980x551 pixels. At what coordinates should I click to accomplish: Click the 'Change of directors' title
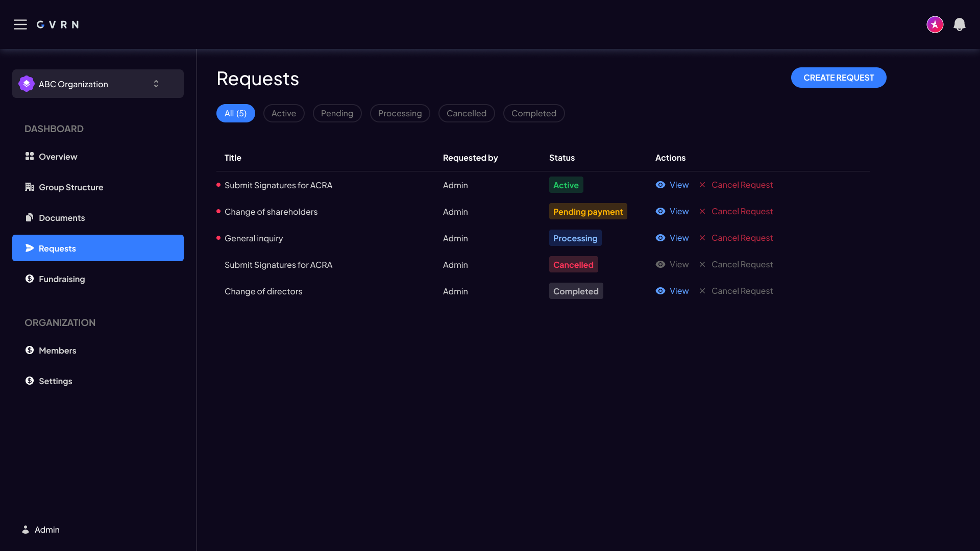point(263,291)
